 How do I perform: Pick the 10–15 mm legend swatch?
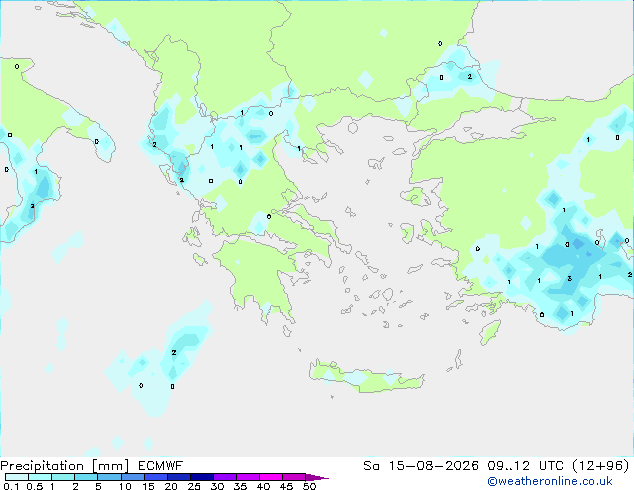tap(132, 477)
